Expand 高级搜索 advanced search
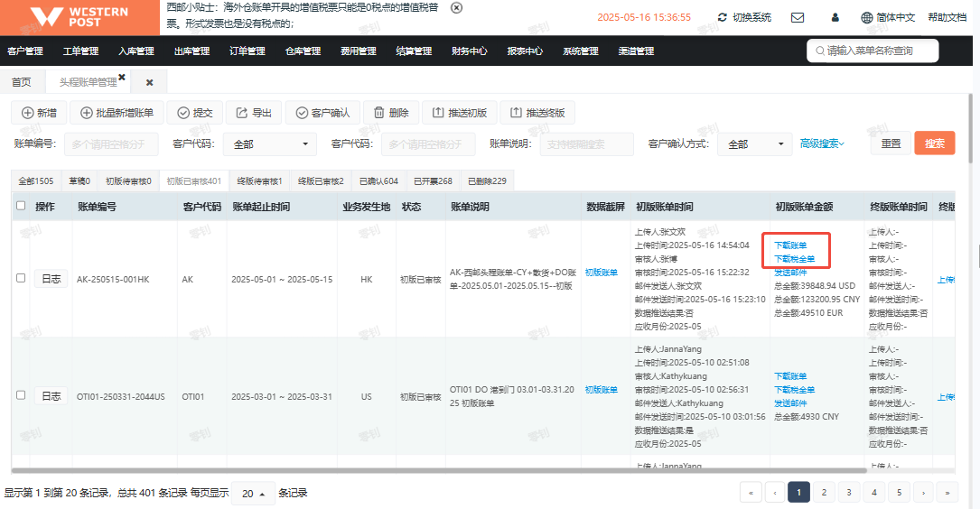 [x=822, y=143]
